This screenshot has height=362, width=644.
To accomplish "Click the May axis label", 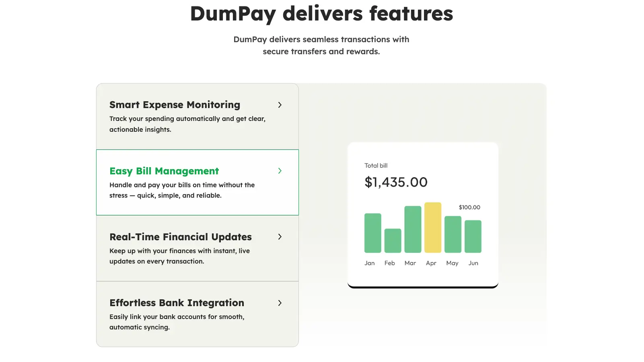I will click(452, 264).
